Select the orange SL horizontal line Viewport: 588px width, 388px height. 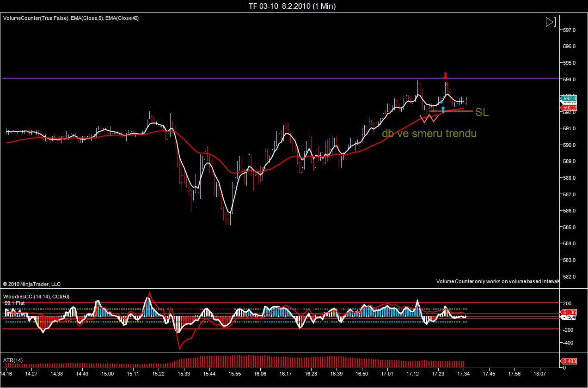462,111
